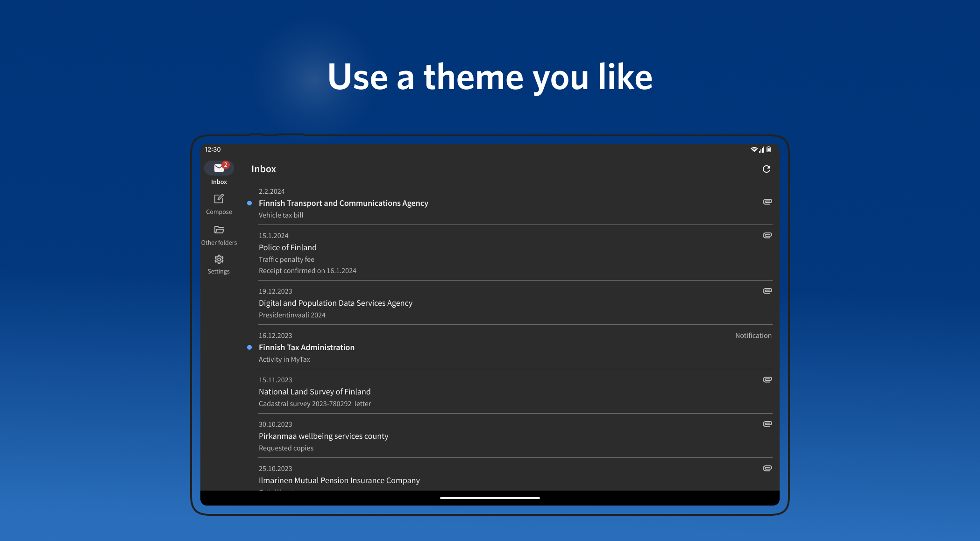Click the attachment icon on National Land Survey message
980x541 pixels.
click(767, 379)
